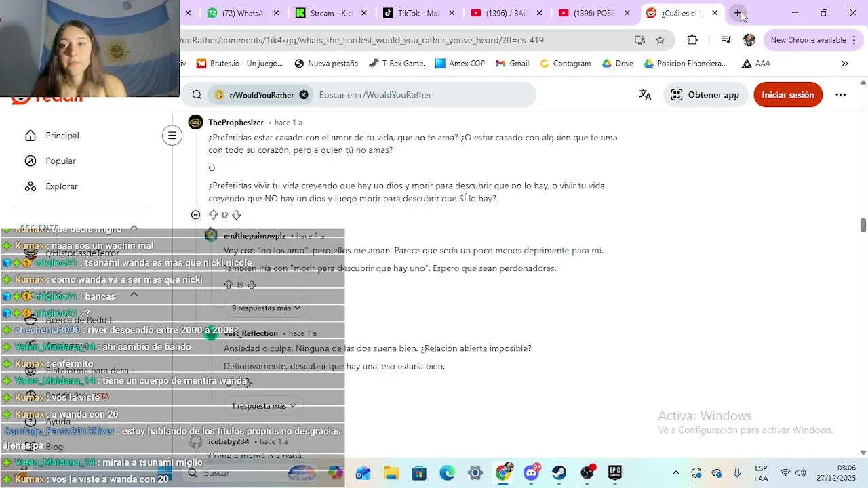
Task: Open the Brutes.io bookmark
Action: [239, 64]
